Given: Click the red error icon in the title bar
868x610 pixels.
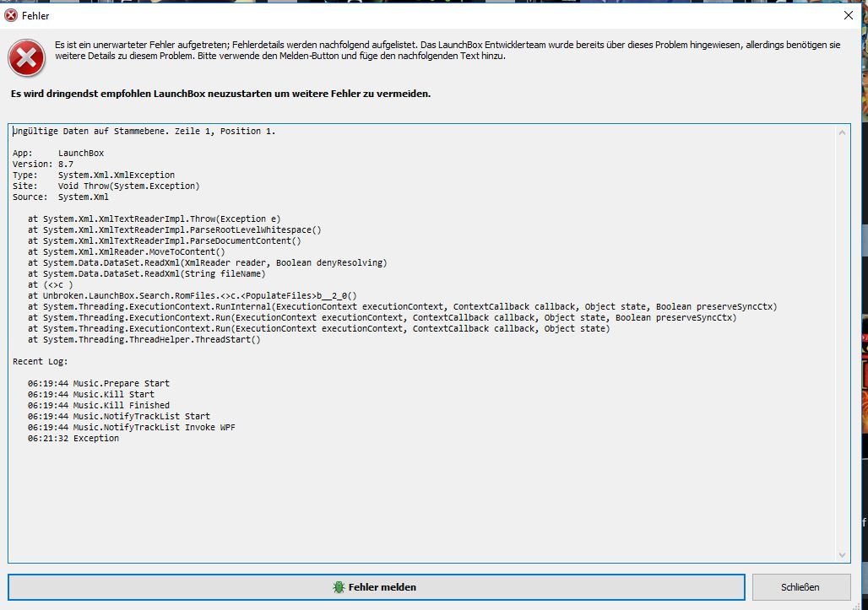Looking at the screenshot, I should [x=10, y=15].
